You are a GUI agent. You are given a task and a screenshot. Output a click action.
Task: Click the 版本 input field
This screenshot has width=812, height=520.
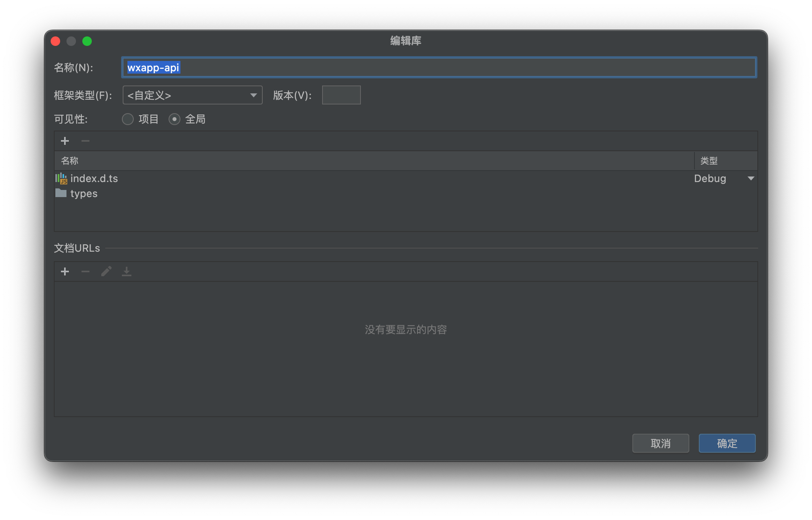point(341,95)
